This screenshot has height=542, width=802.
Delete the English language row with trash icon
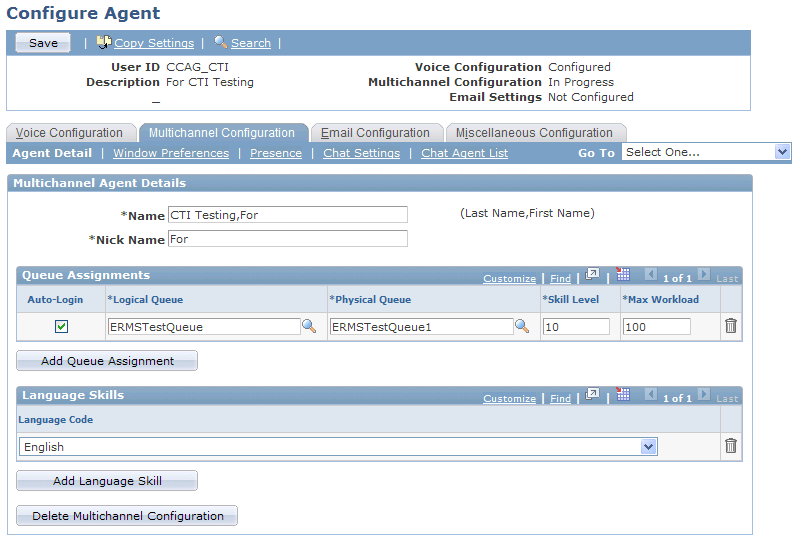tap(731, 446)
